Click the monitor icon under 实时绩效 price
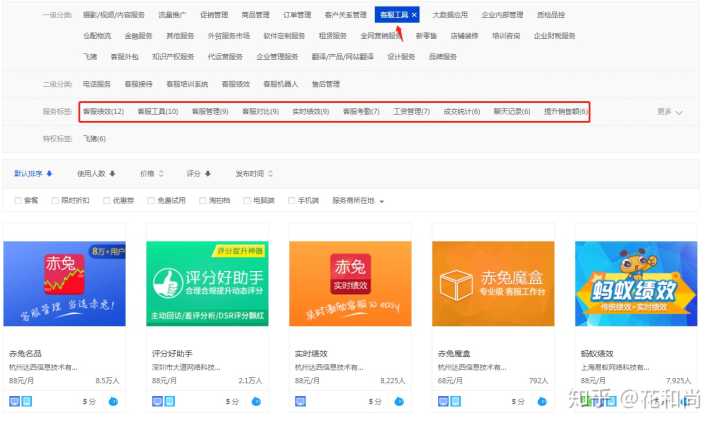 click(x=300, y=401)
